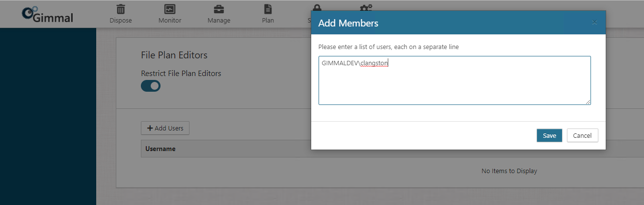The height and width of the screenshot is (205, 644).
Task: Open the settings gears icon
Action: point(366,7)
